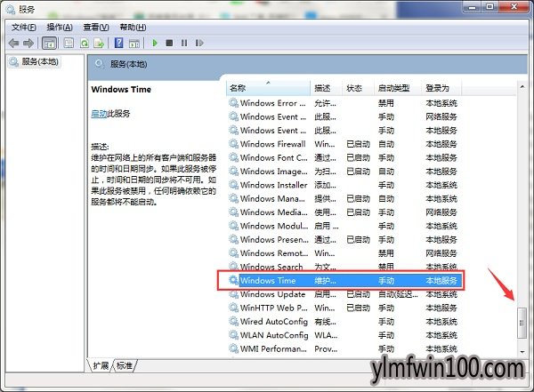
Task: Sort by the 名称 column header
Action: tap(268, 88)
